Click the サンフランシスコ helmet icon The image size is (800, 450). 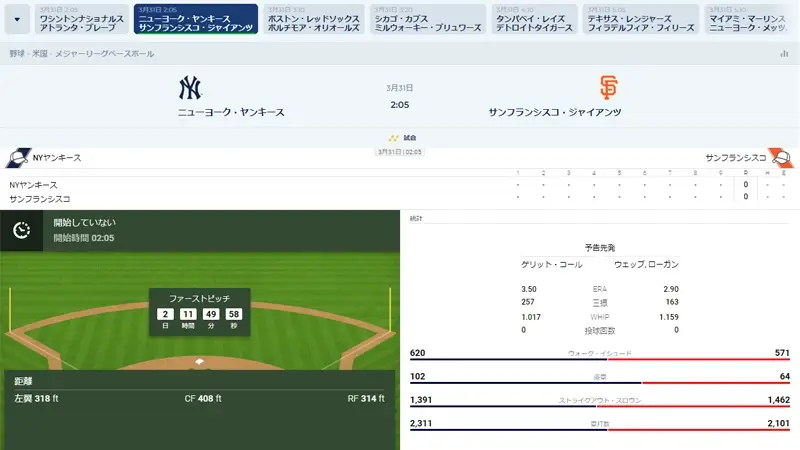pos(781,158)
